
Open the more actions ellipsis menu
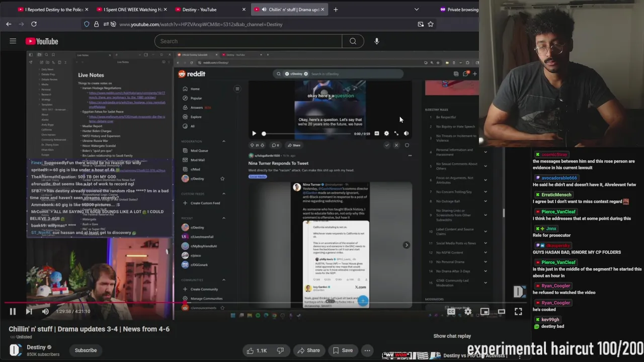(x=367, y=350)
